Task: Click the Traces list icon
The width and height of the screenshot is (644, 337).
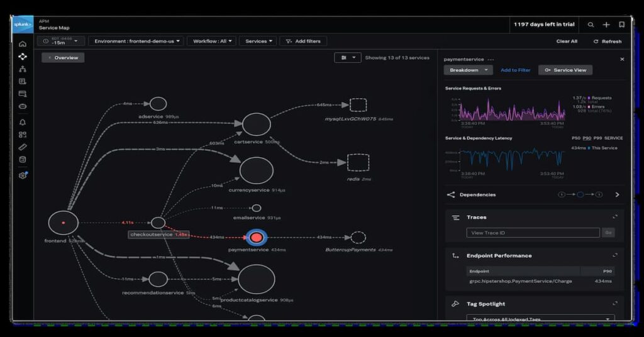Action: 455,218
